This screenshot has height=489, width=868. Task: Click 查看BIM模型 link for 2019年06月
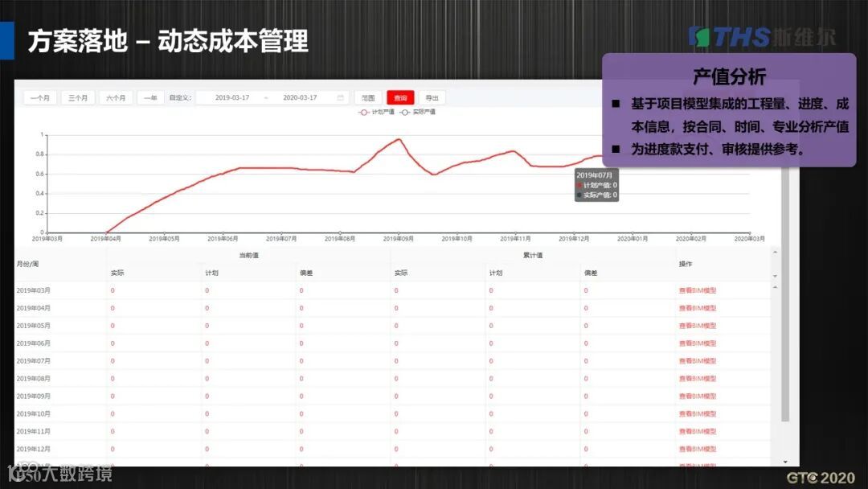[698, 343]
